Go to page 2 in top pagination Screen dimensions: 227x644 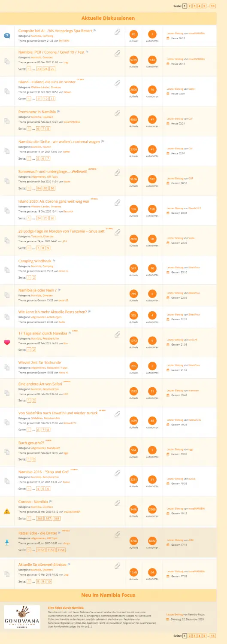tap(190, 6)
